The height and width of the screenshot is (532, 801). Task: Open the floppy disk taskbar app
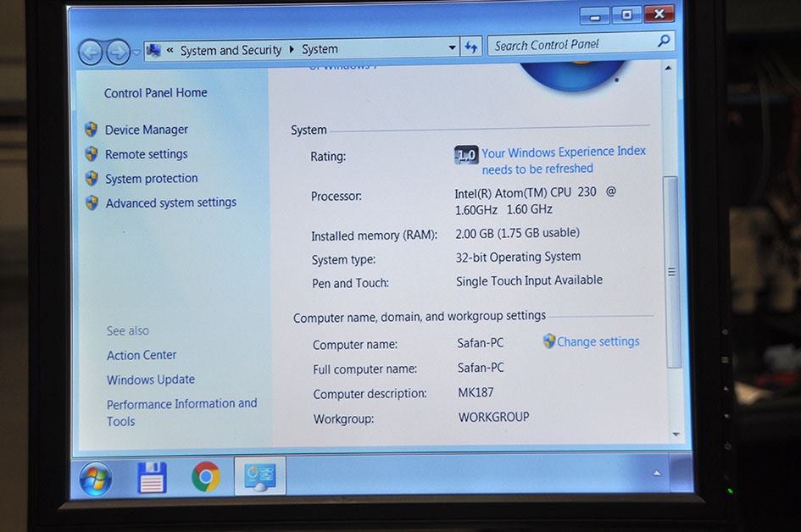click(x=153, y=478)
